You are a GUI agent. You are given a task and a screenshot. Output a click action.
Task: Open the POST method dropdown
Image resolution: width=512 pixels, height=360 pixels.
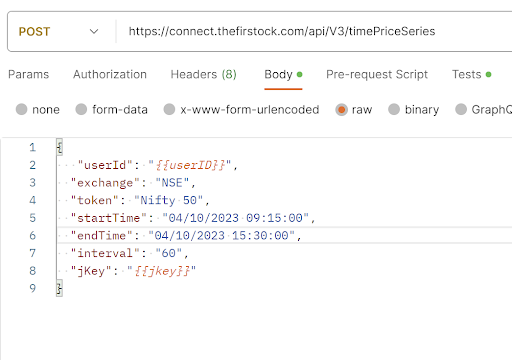58,32
